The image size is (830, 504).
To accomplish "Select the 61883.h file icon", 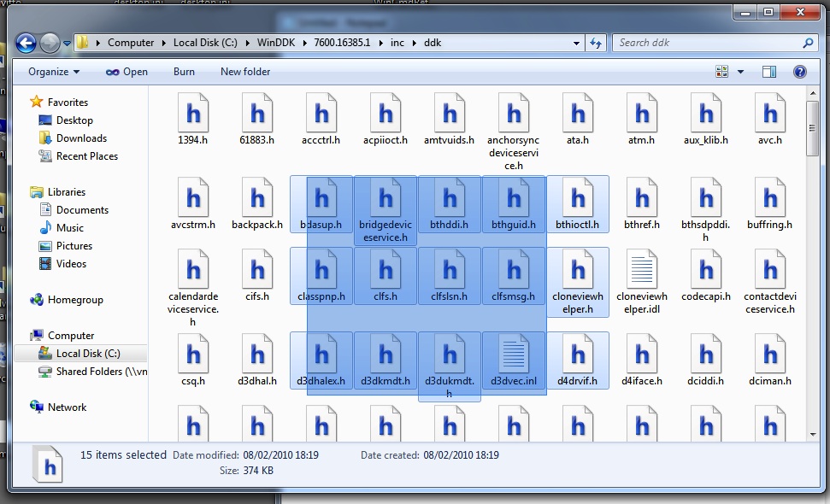I will point(257,113).
